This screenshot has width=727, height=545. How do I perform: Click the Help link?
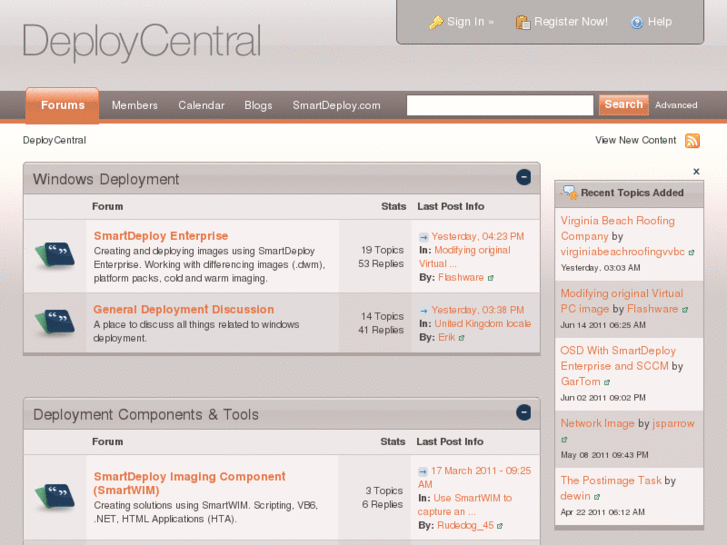point(660,22)
